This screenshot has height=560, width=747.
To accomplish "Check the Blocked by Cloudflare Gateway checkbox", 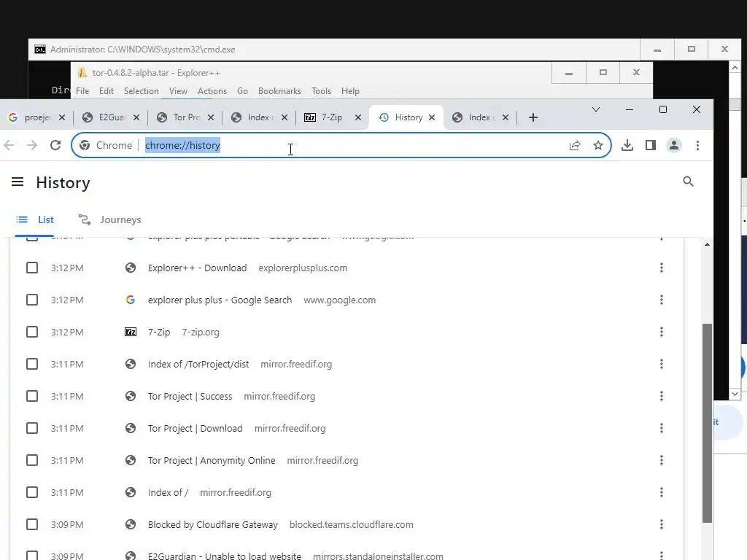I will point(32,524).
